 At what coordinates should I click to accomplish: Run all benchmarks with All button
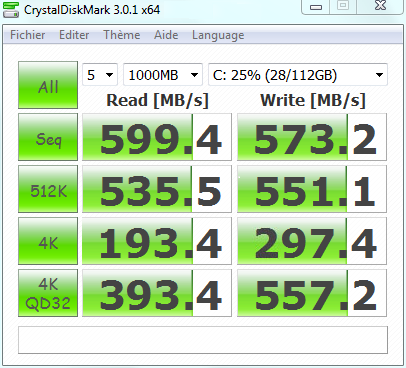click(48, 85)
